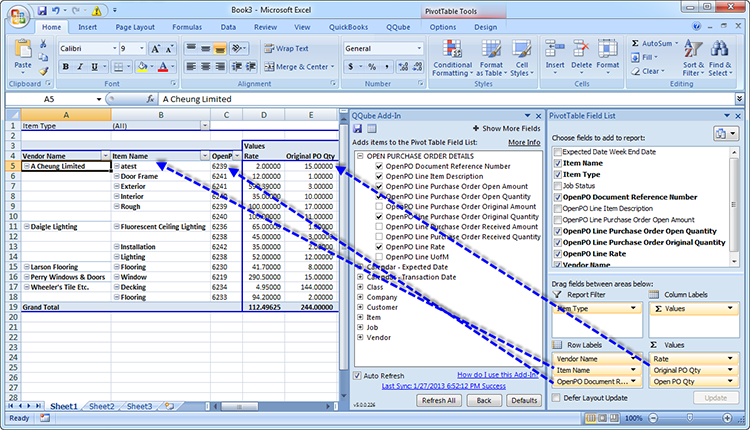Check the Job Status field checkbox
The image size is (750, 430).
tap(557, 185)
